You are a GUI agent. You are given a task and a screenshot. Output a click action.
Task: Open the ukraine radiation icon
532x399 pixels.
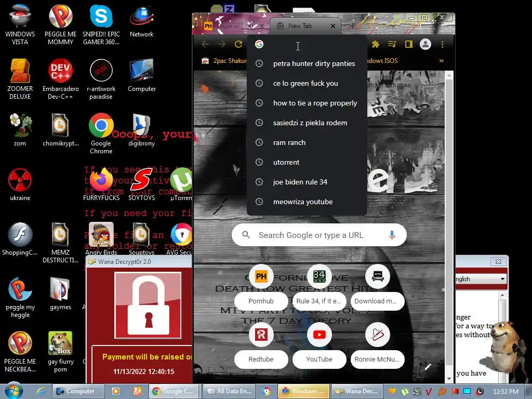pos(20,184)
